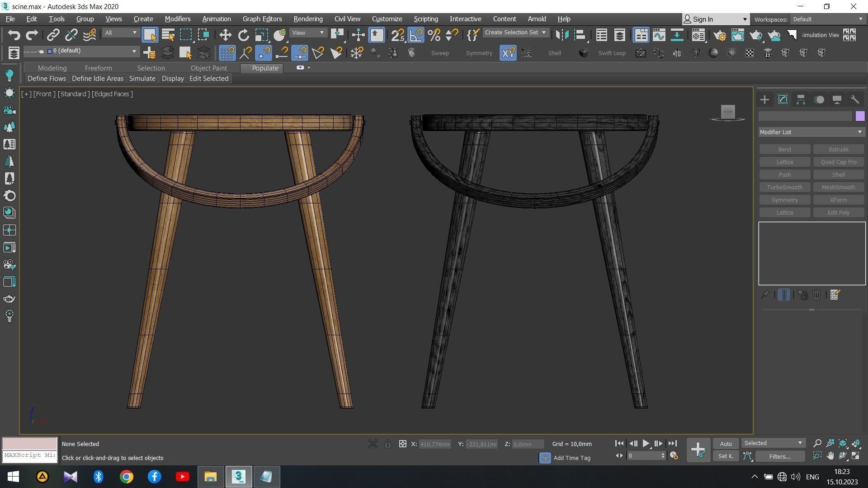The width and height of the screenshot is (868, 488).
Task: Click the Play Animation button
Action: (x=646, y=444)
